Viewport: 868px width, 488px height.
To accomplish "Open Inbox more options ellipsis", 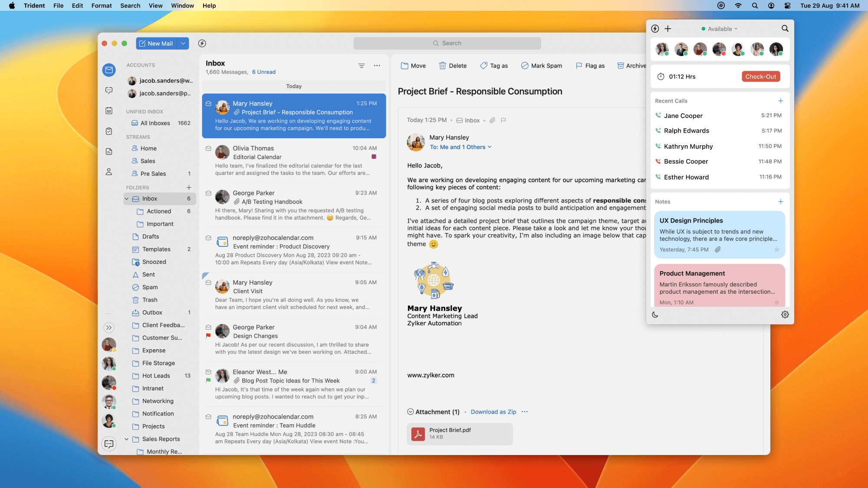I will coord(377,66).
